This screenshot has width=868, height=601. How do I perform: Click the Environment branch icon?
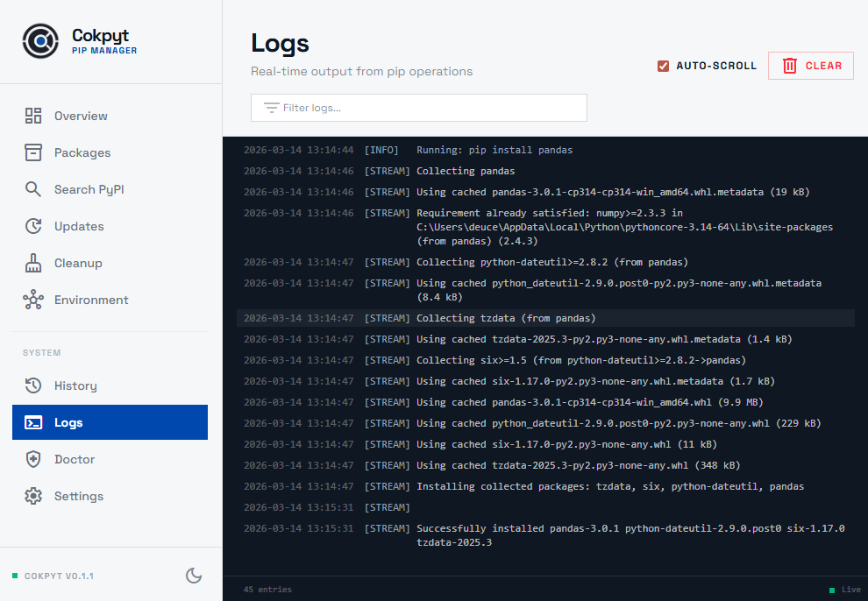(x=33, y=299)
